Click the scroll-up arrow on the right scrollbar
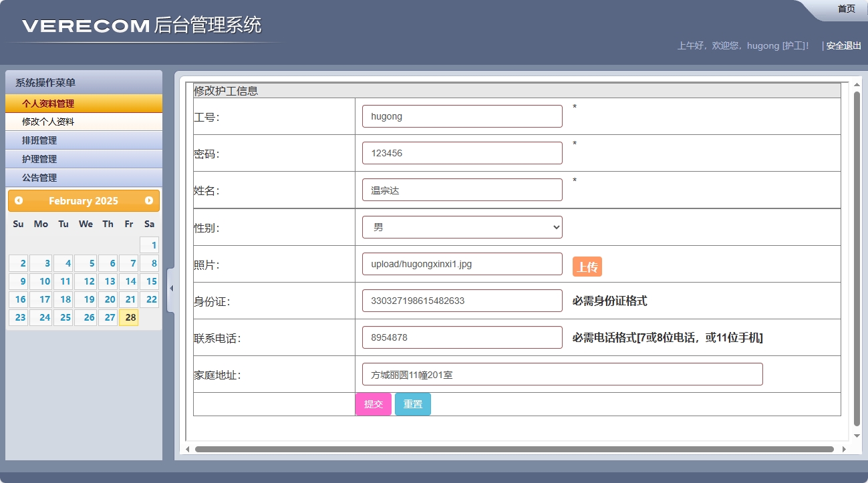 point(856,83)
